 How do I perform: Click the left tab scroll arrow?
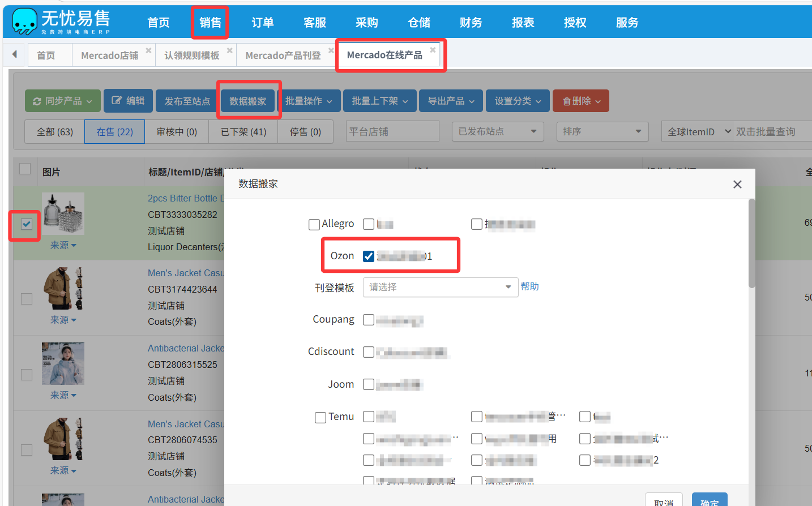point(15,54)
